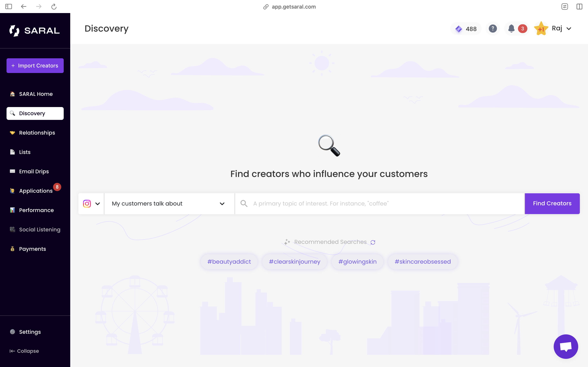588x367 pixels.
Task: Click the SARAL logo
Action: tap(35, 31)
